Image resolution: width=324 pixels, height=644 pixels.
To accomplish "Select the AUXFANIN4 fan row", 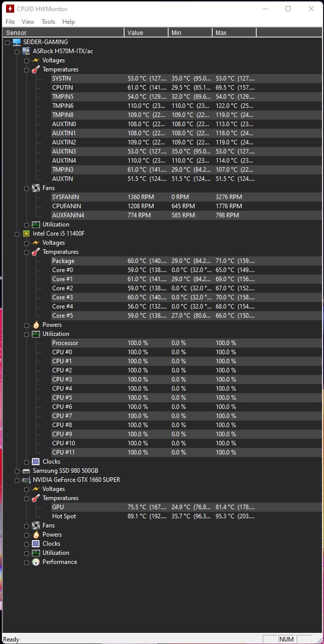I will click(x=186, y=215).
